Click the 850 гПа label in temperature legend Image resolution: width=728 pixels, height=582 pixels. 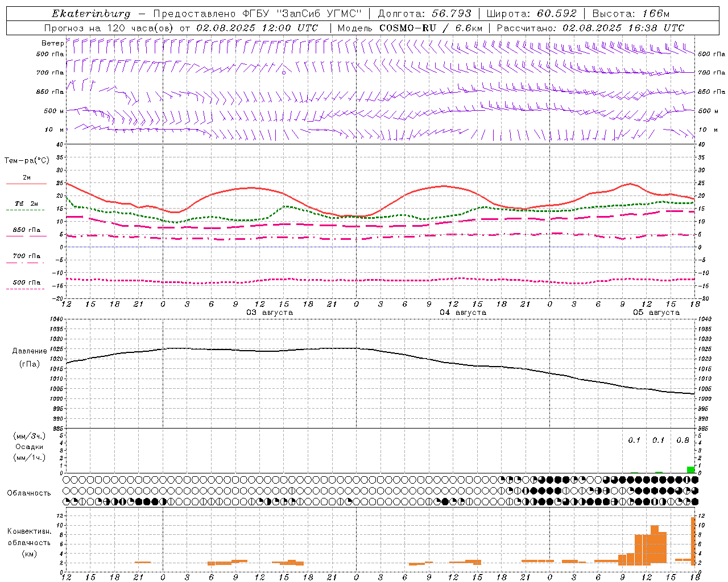point(27,230)
